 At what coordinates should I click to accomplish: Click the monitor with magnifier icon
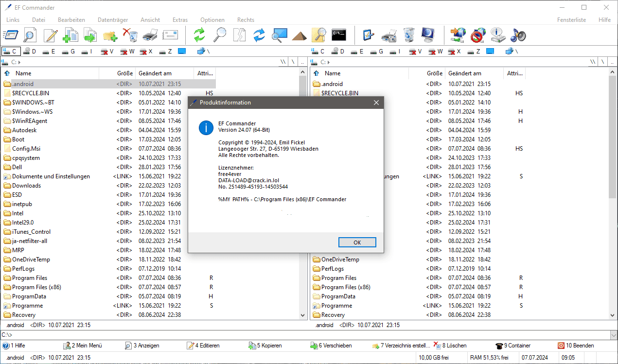coord(280,35)
